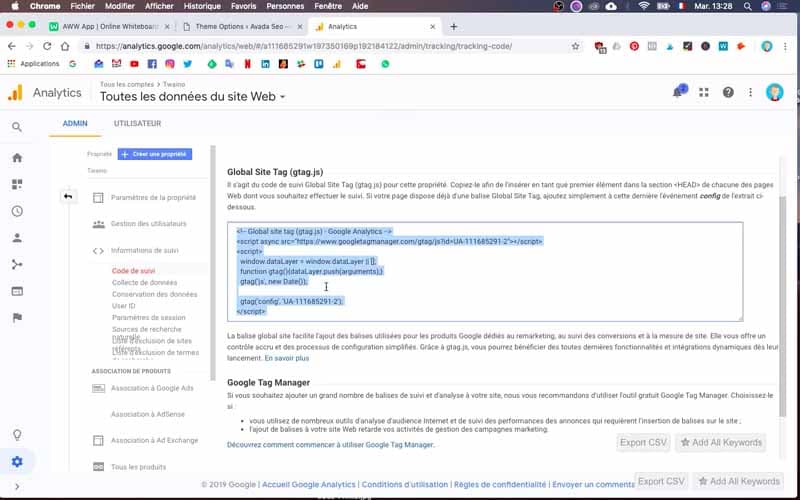
Task: Click 'Créer une propriété' button
Action: 155,154
